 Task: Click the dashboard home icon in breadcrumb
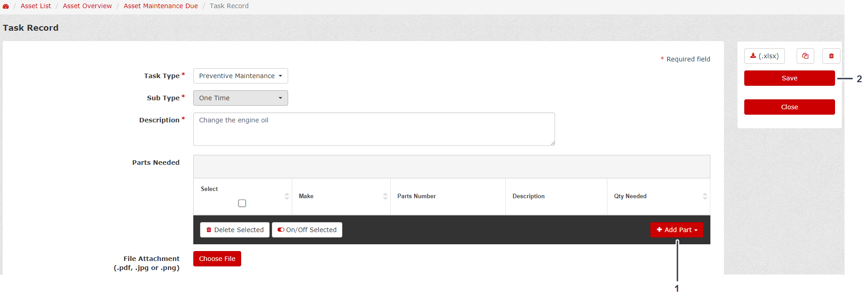click(6, 6)
